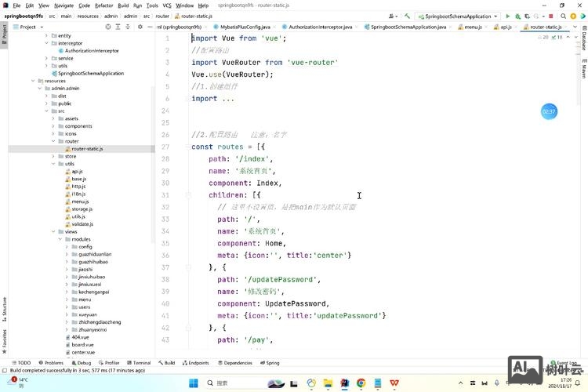Collapse the views folder in project tree
This screenshot has height=392, width=588.
pos(53,231)
